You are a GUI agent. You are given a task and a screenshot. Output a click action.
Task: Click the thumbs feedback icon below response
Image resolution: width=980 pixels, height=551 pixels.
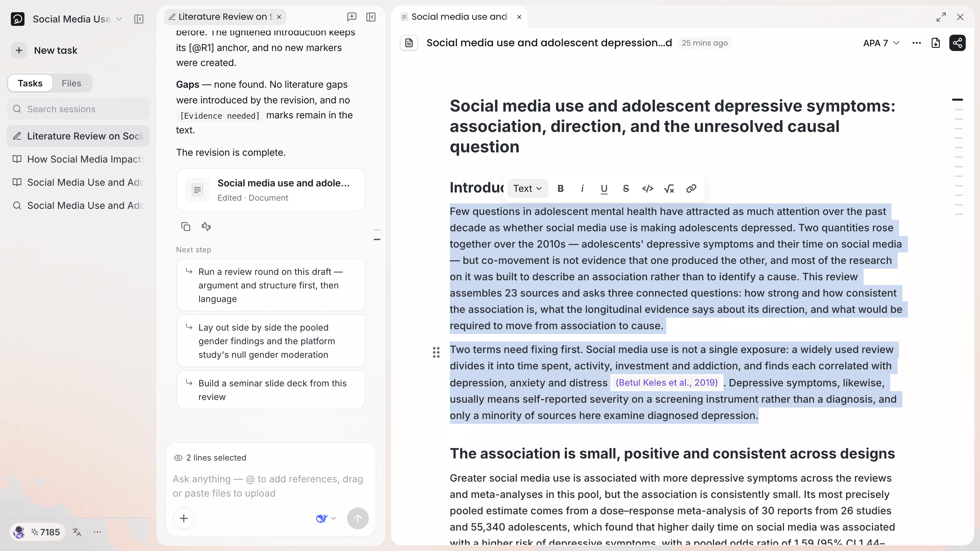[206, 227]
